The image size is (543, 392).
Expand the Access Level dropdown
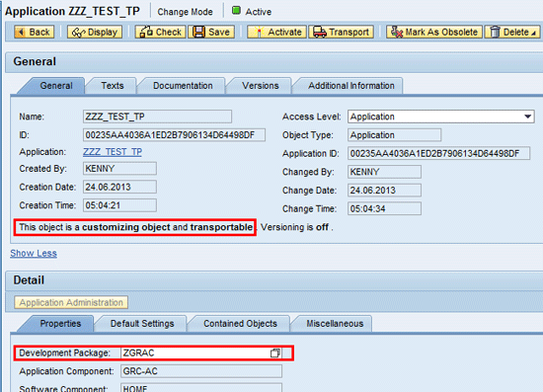(x=527, y=117)
